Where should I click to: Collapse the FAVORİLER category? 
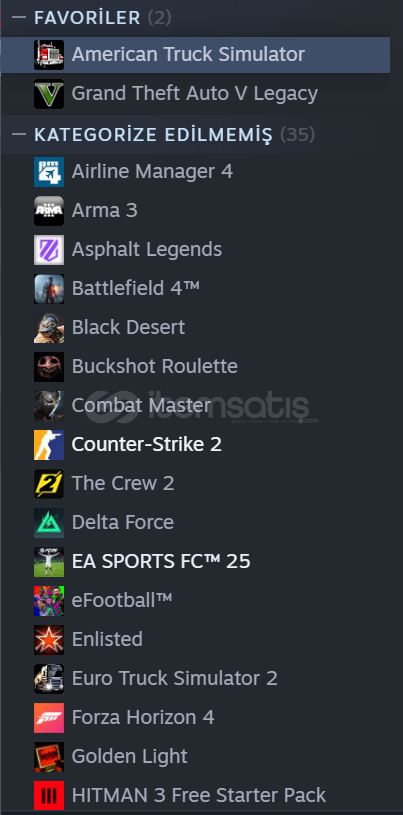pyautogui.click(x=19, y=18)
